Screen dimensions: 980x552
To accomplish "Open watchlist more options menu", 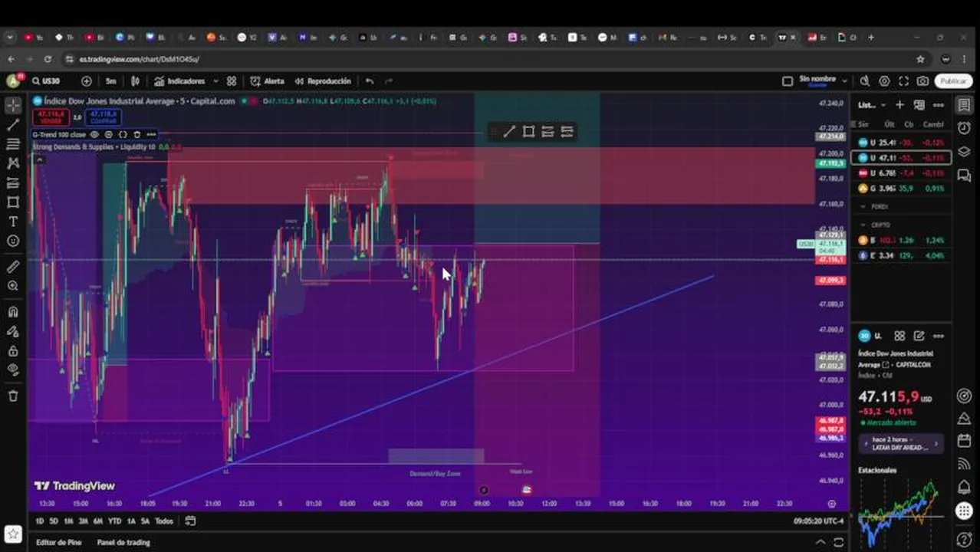I will click(938, 105).
